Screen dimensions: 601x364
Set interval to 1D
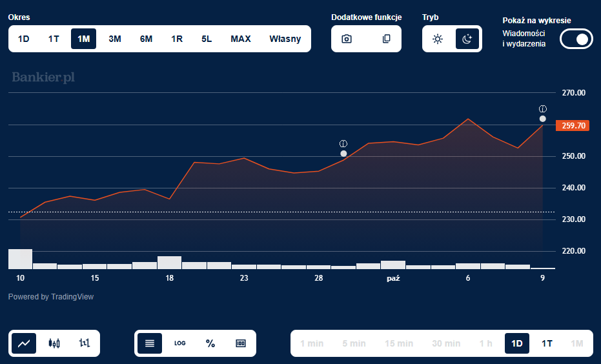516,343
